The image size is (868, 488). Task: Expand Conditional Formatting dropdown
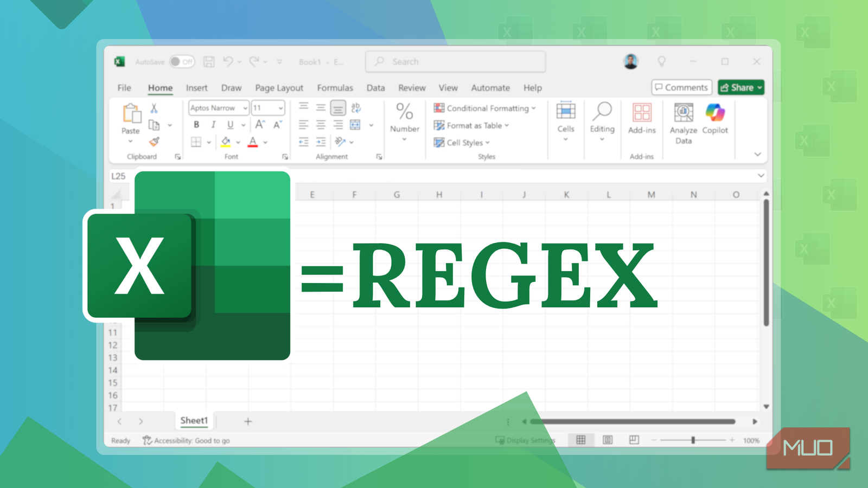point(534,108)
